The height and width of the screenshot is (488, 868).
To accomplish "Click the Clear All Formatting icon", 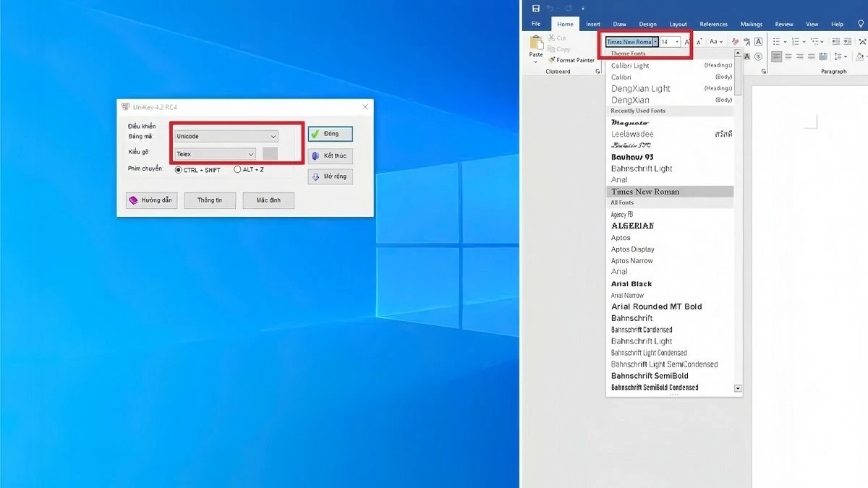I will (734, 42).
